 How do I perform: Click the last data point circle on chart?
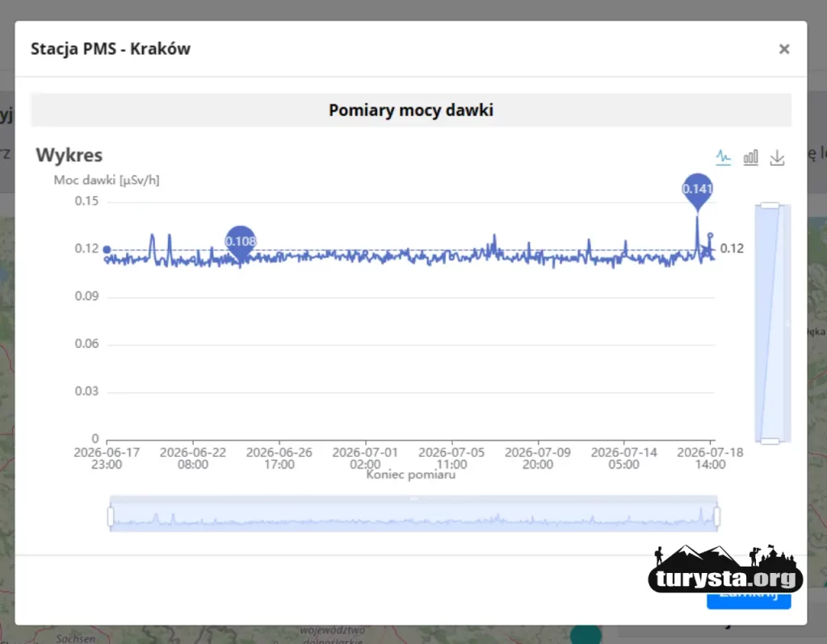711,236
